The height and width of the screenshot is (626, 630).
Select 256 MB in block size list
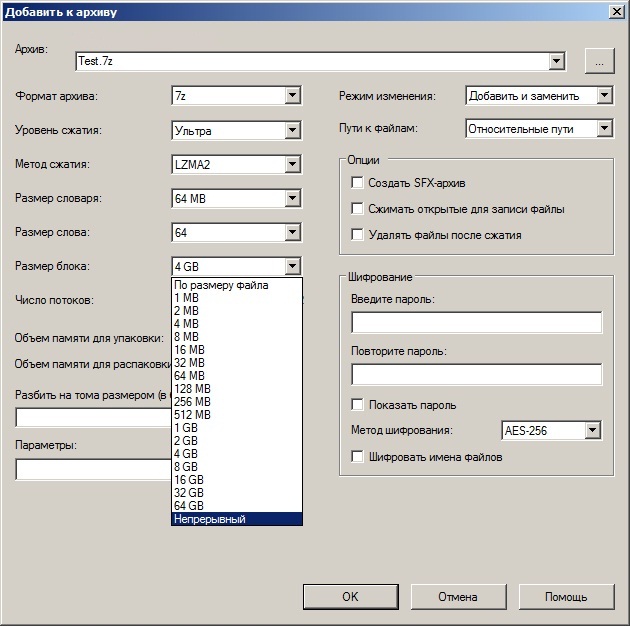pyautogui.click(x=237, y=401)
